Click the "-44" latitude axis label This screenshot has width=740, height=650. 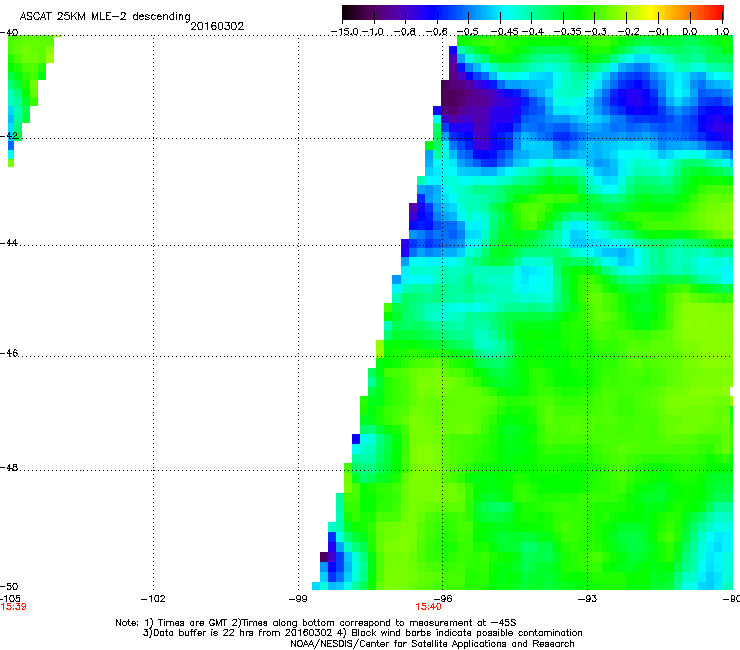pos(9,243)
